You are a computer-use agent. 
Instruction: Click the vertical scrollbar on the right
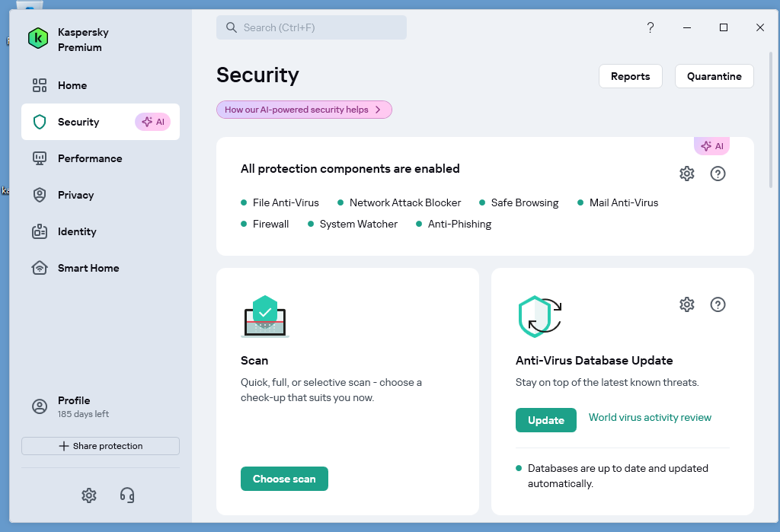[771, 119]
